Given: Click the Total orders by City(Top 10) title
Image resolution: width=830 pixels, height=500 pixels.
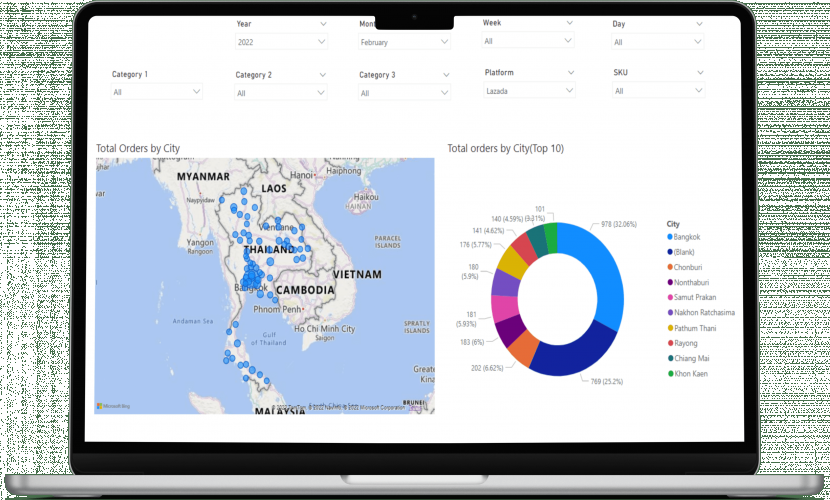Looking at the screenshot, I should pos(506,149).
